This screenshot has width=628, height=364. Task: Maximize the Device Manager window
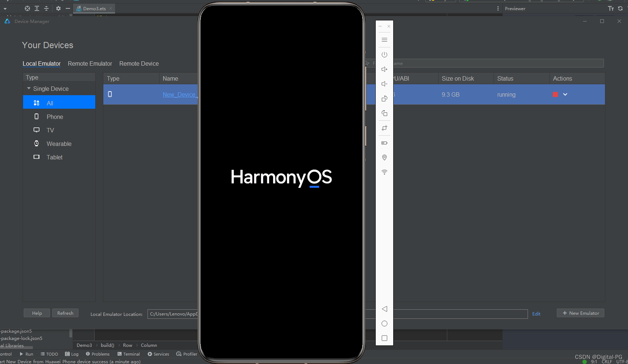tap(602, 21)
